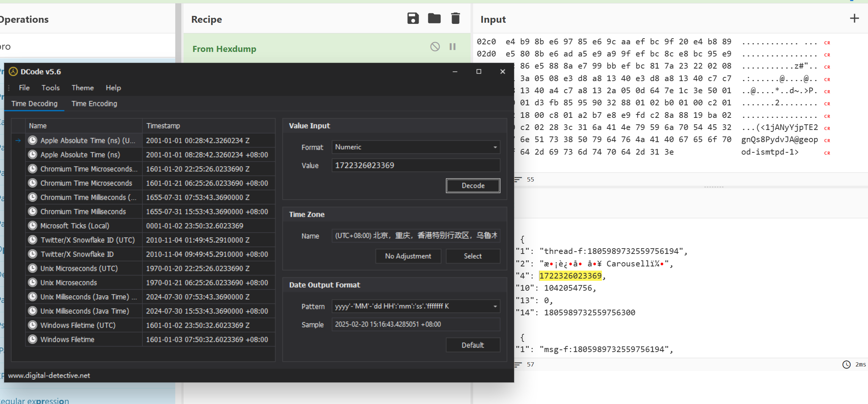
Task: Select Twitter/X Snowflake ID local row icon
Action: (x=33, y=254)
